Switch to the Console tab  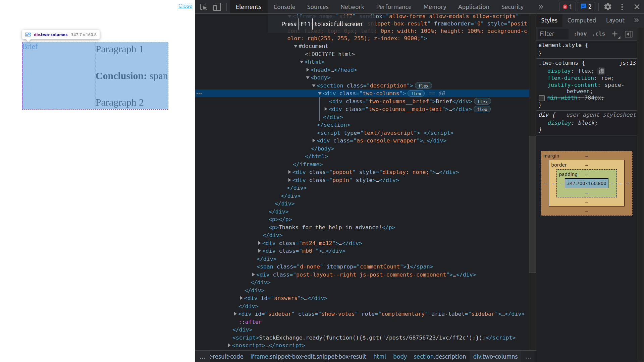[x=284, y=7]
